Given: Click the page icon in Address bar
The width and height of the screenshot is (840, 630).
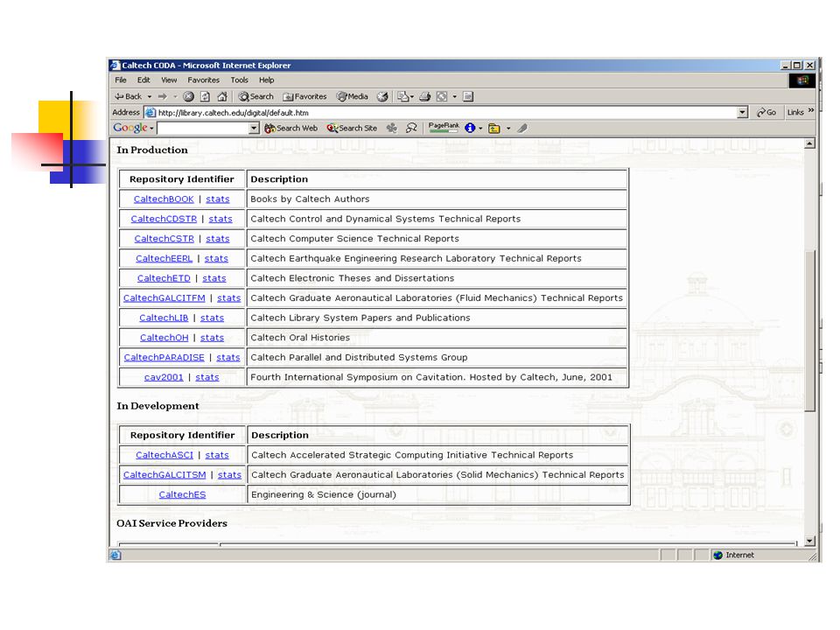Looking at the screenshot, I should click(151, 113).
